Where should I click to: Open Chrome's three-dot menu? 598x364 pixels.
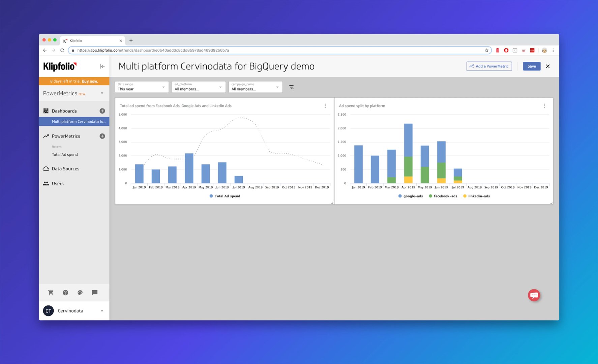point(553,50)
